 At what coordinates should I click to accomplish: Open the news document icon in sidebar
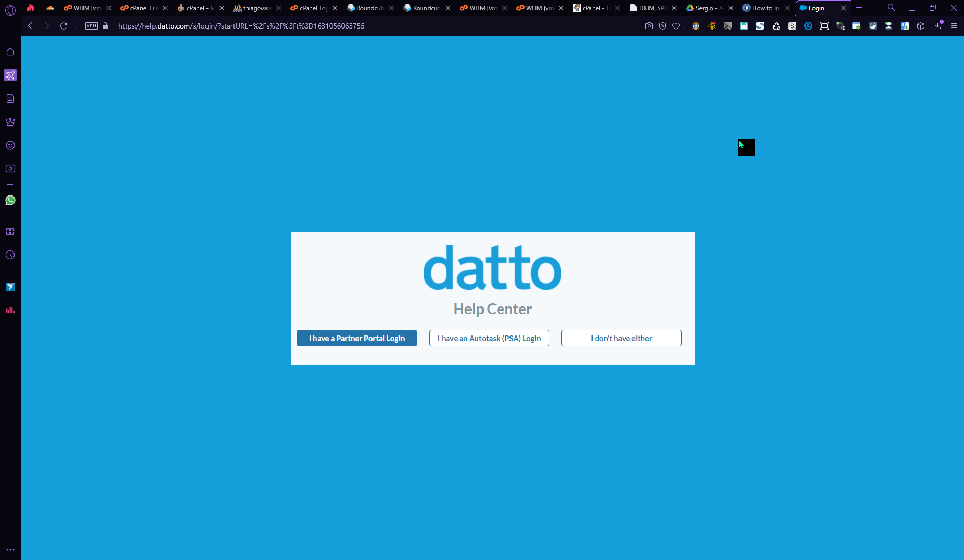pyautogui.click(x=10, y=99)
